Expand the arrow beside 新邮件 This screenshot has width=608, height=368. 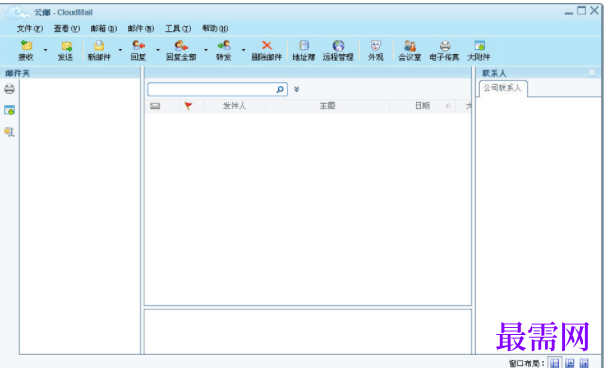[x=120, y=50]
